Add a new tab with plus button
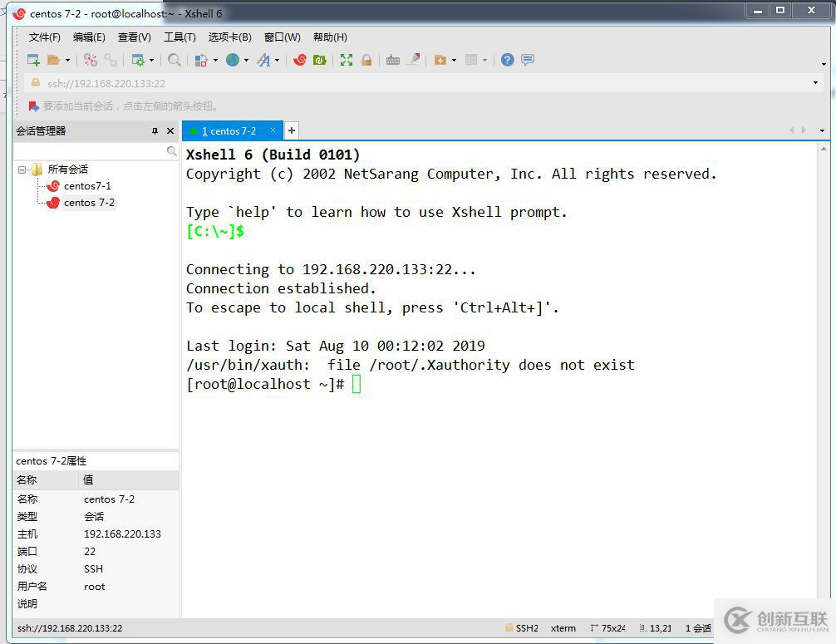This screenshot has width=836, height=644. point(292,130)
